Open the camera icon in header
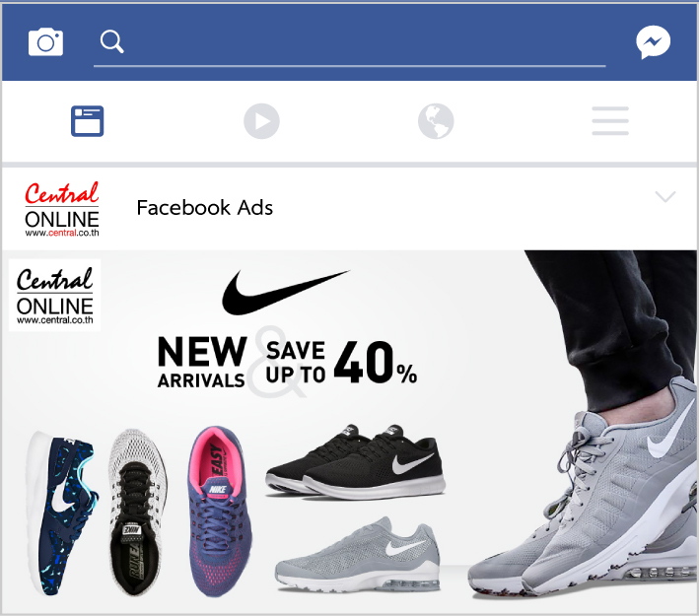Screen dimensions: 699x616 (45, 42)
